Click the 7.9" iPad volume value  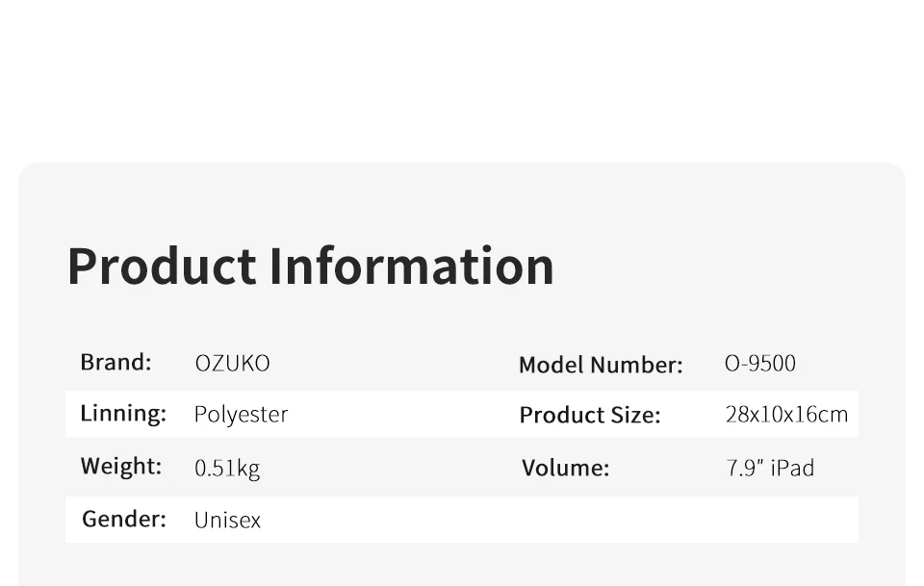pos(770,469)
